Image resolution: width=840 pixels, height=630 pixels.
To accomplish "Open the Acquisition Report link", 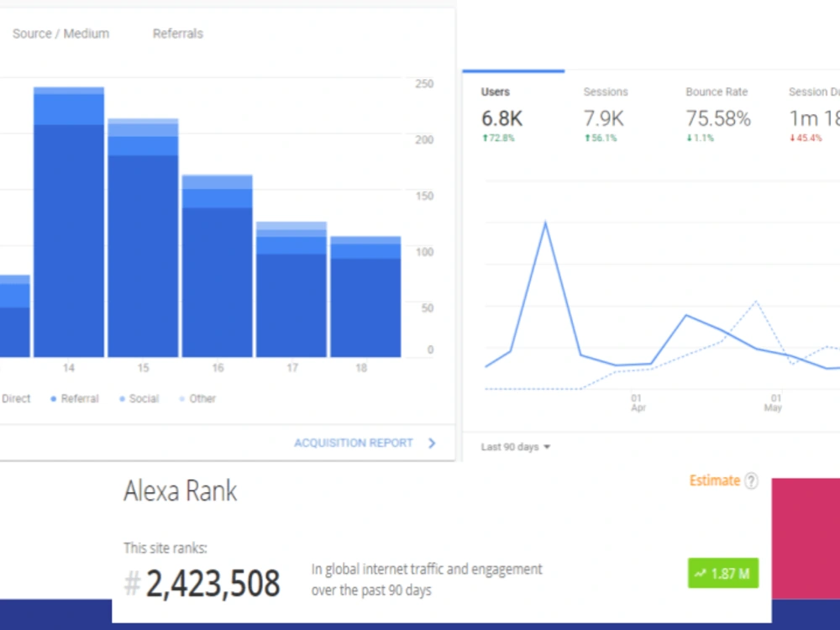I will pos(354,443).
